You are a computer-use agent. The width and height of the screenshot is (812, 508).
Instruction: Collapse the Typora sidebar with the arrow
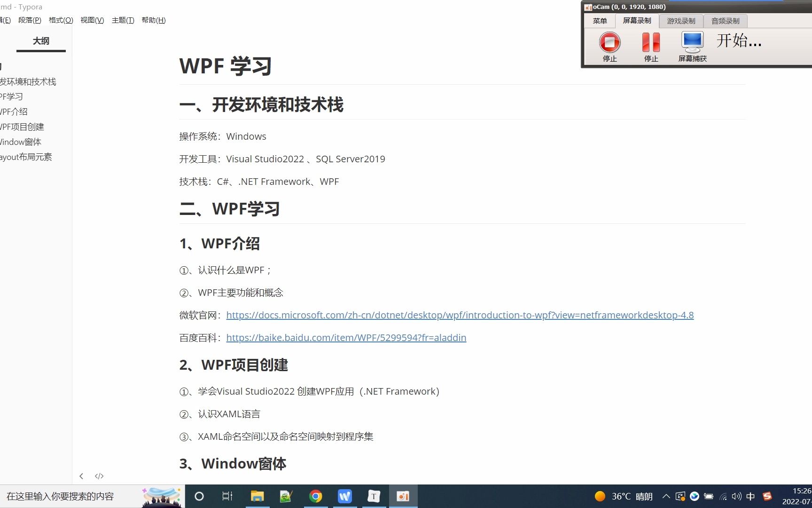pos(81,476)
